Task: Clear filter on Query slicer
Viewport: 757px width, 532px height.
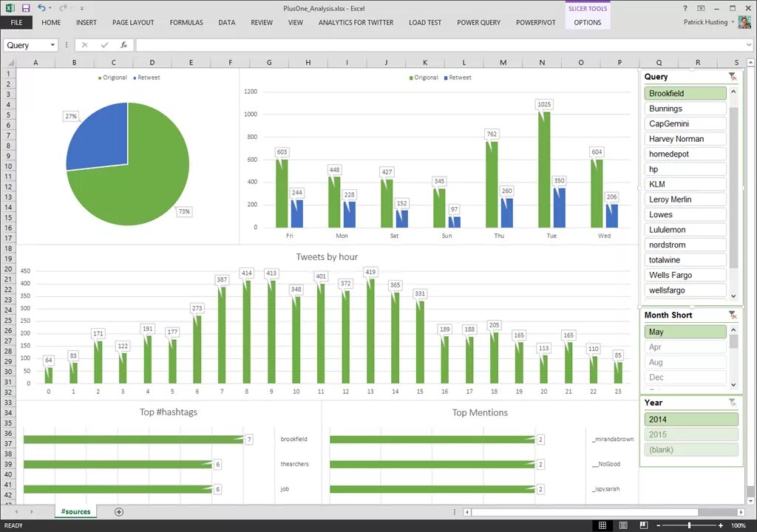Action: [733, 77]
